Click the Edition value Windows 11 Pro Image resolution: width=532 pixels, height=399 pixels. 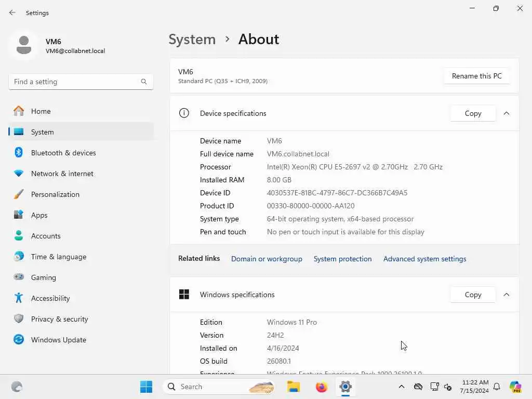pyautogui.click(x=292, y=322)
